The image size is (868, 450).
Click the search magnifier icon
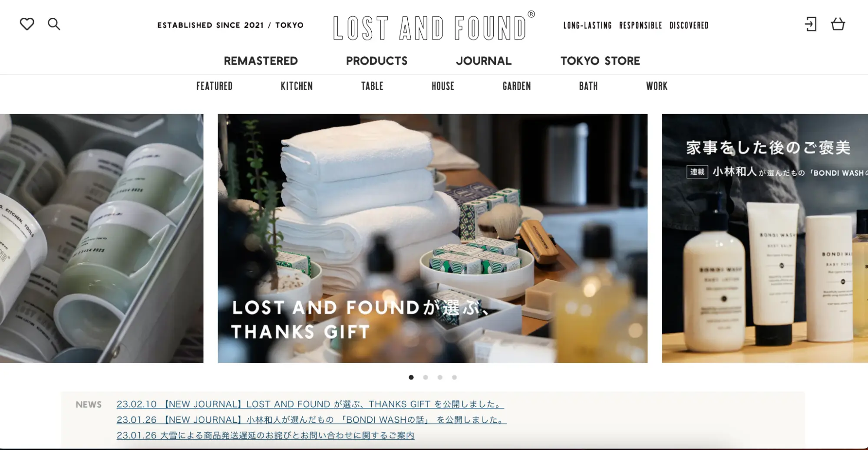click(x=54, y=24)
